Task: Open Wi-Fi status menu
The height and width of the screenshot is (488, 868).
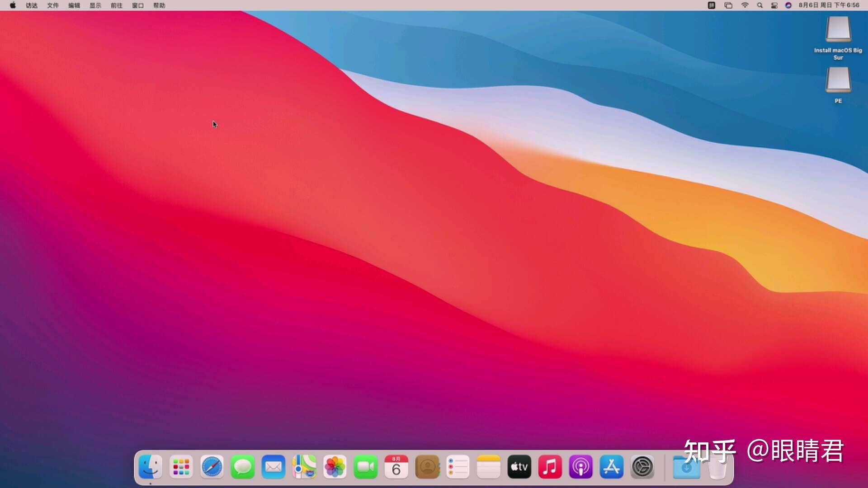Action: (745, 5)
